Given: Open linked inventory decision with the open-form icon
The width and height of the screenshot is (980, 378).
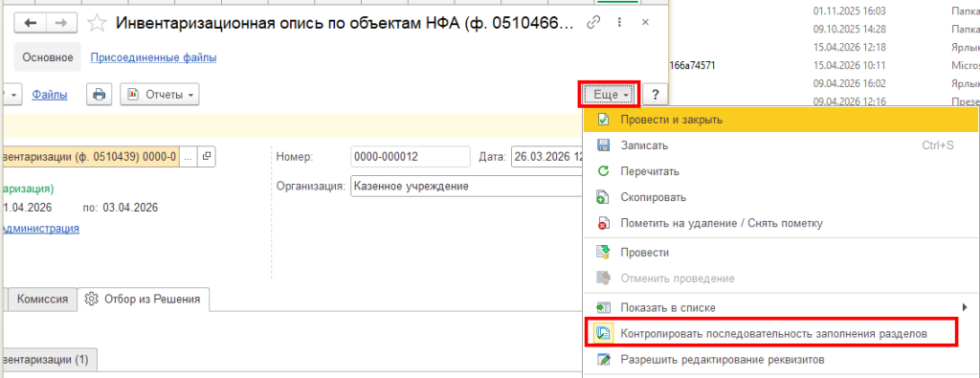Looking at the screenshot, I should tap(207, 157).
